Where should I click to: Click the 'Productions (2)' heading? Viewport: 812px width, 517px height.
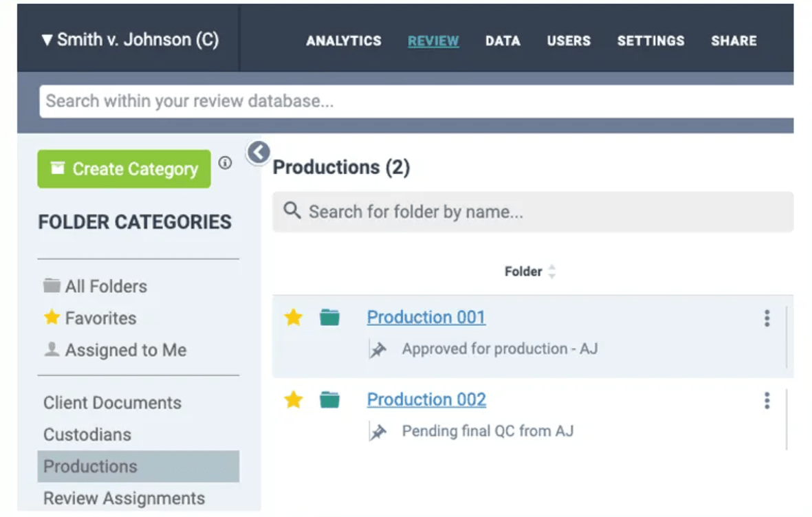click(x=341, y=167)
